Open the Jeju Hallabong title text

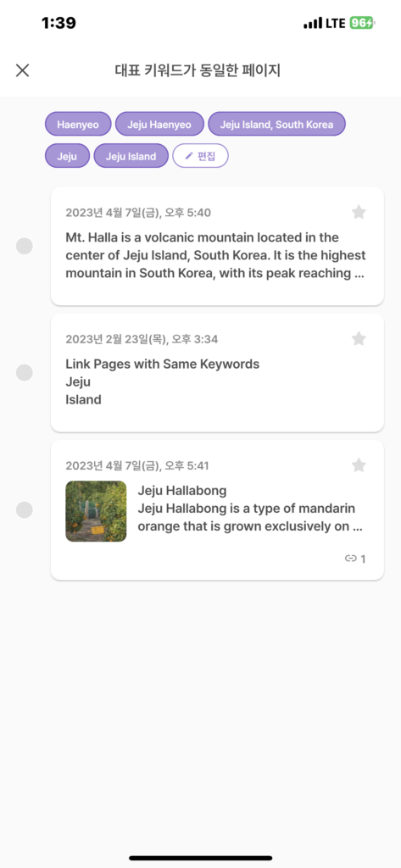point(182,491)
